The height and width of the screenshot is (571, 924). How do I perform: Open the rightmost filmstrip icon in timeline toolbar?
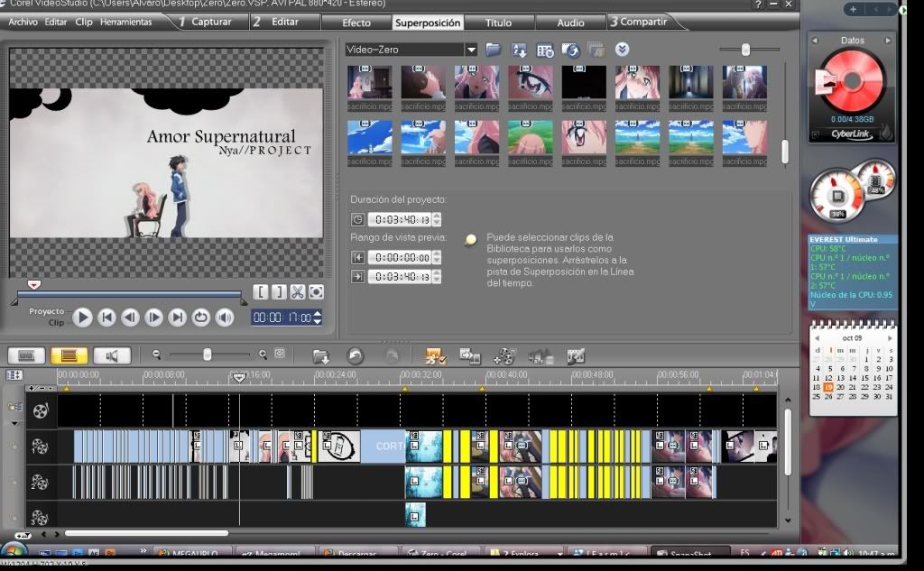coord(575,356)
